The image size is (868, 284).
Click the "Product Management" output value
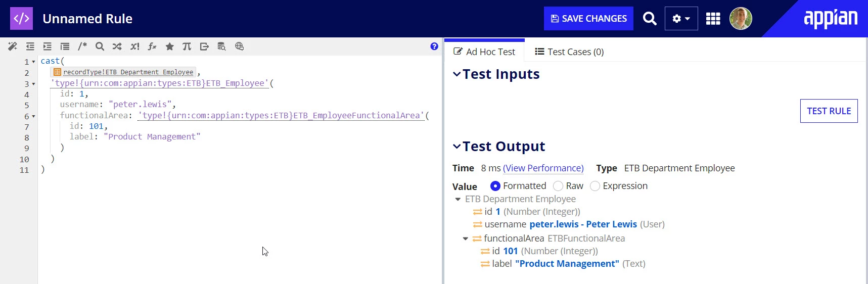click(x=567, y=264)
